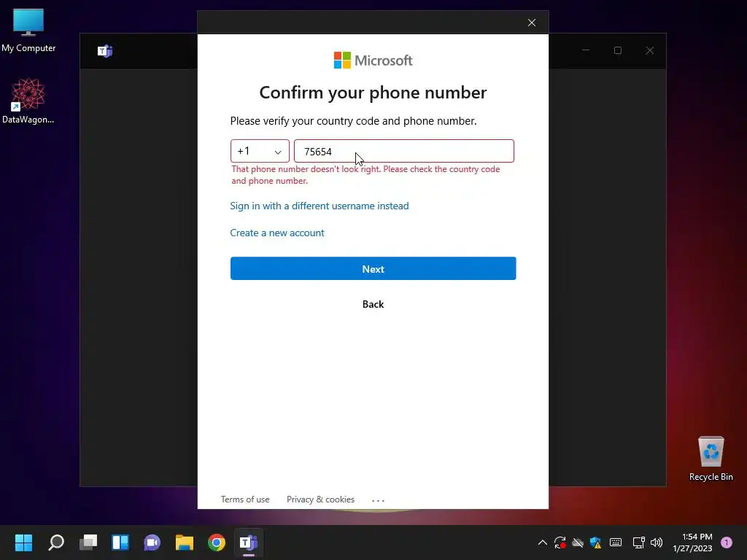Minimize the background Teams window
Viewport: 747px width, 560px height.
(x=586, y=50)
